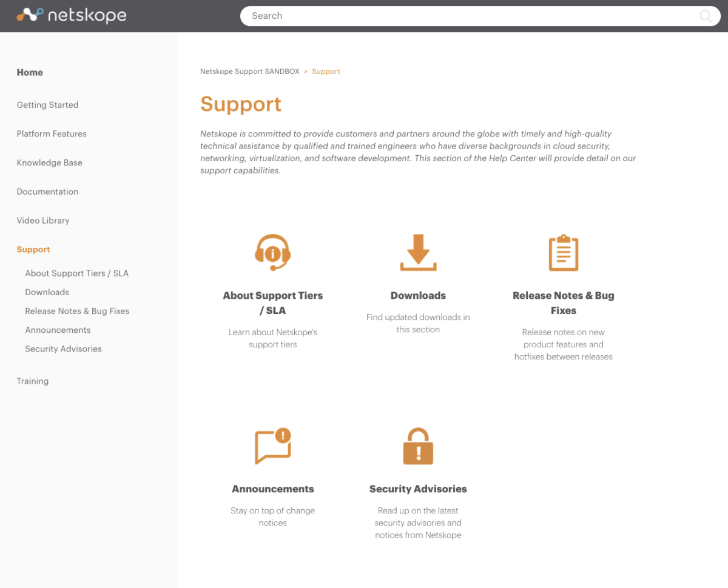Open Home in the sidebar
The image size is (728, 588).
pyautogui.click(x=30, y=72)
